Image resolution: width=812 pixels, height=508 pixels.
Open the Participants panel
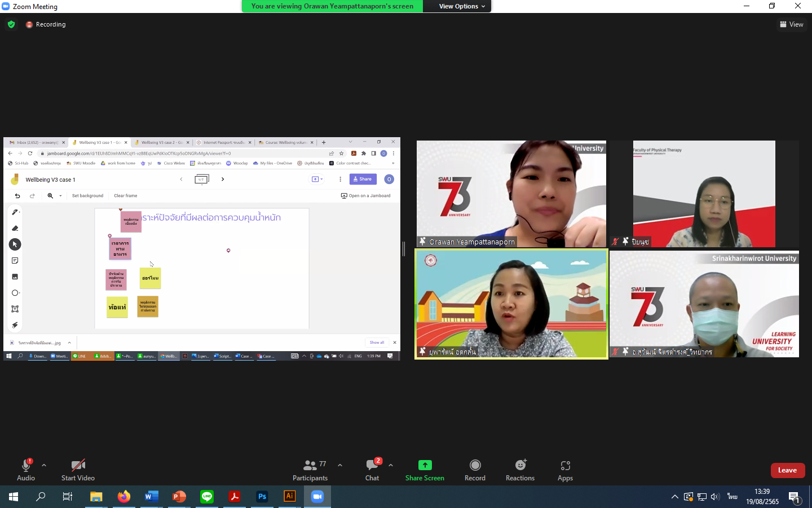pyautogui.click(x=310, y=470)
